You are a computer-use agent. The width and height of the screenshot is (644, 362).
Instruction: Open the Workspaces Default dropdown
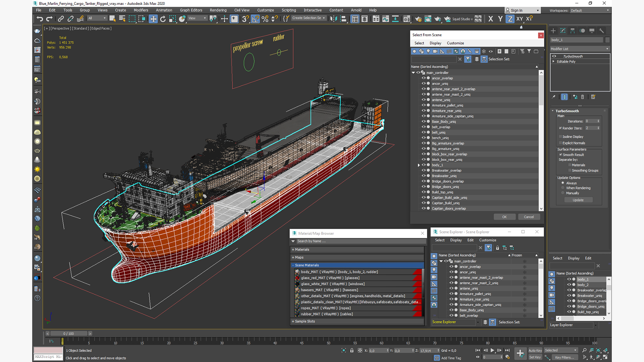(x=590, y=10)
